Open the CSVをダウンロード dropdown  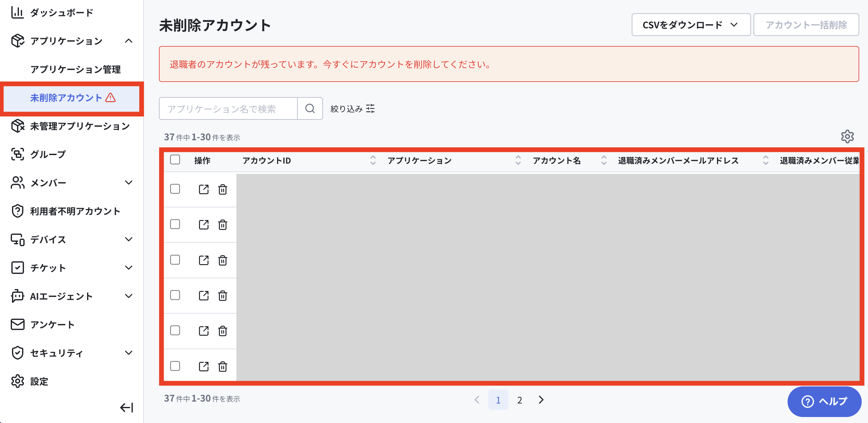[x=691, y=25]
